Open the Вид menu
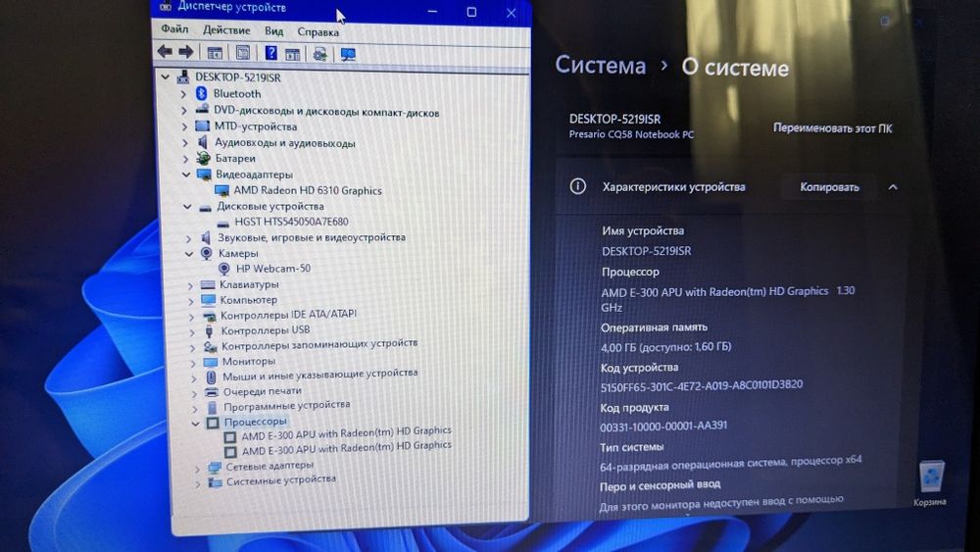980x552 pixels. tap(273, 30)
